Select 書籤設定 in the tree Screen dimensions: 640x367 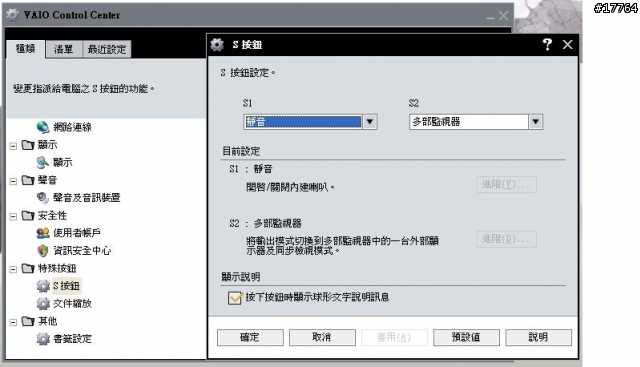coord(72,339)
